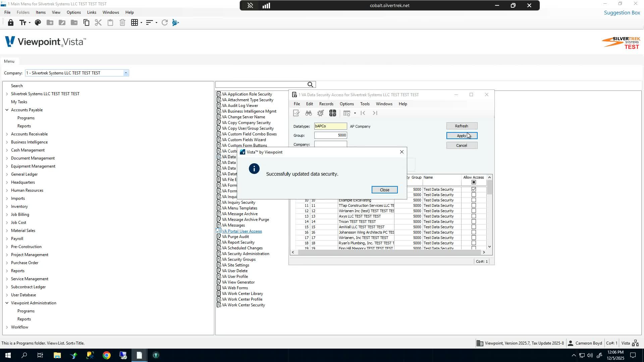This screenshot has height=362, width=644.
Task: Check Allow Access for AmWall LLC
Action: tap(474, 227)
